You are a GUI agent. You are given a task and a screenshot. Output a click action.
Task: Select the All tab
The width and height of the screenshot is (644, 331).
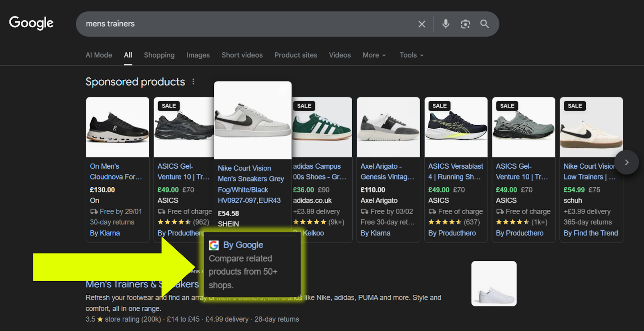(x=128, y=55)
